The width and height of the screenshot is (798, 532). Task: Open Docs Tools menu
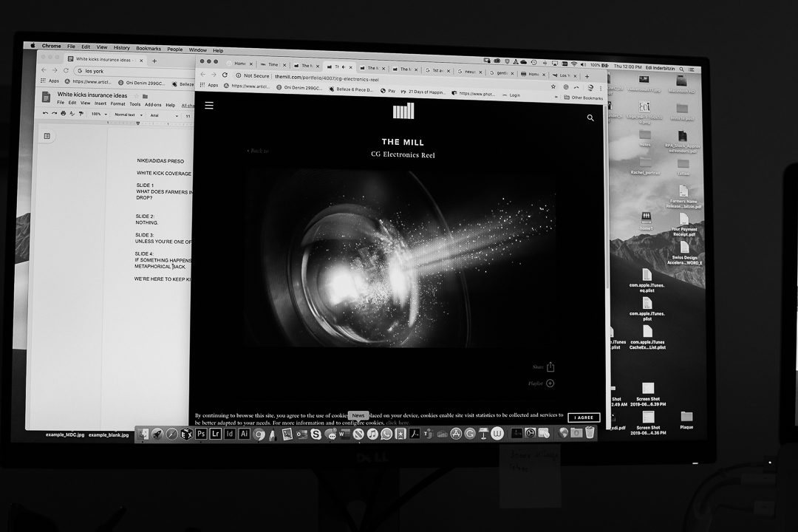(135, 104)
